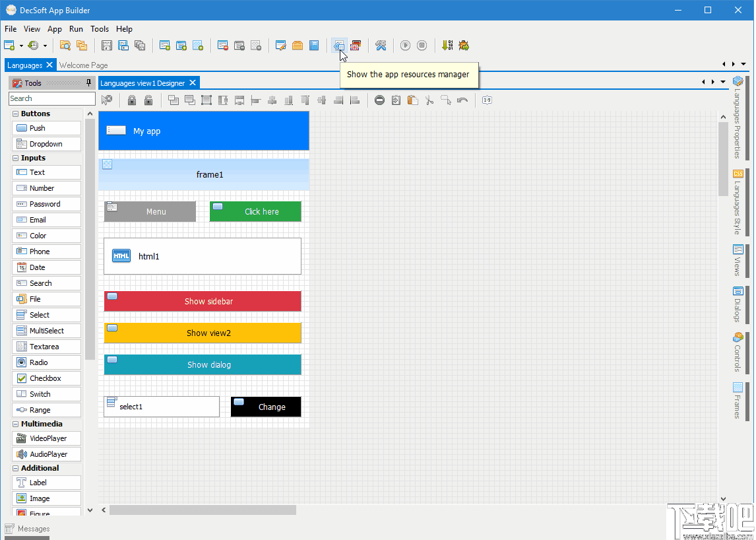Select the Radio control tool

pos(46,362)
